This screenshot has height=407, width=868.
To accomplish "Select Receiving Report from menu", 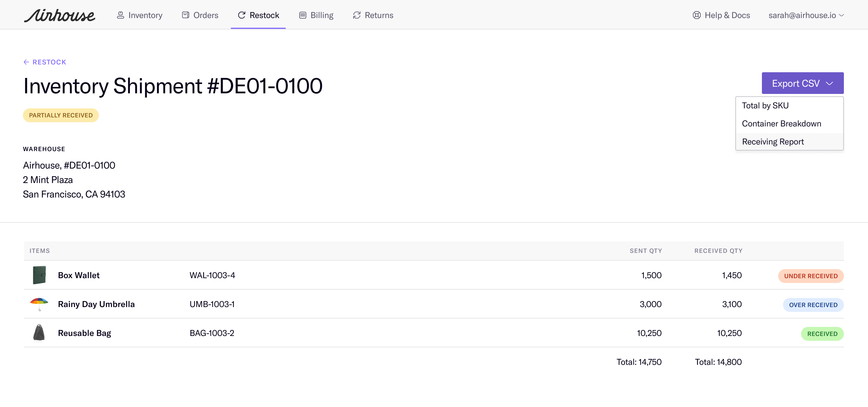I will (773, 142).
